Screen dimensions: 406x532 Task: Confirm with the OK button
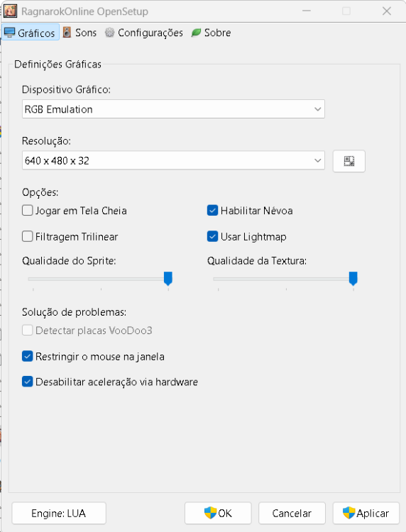click(218, 514)
